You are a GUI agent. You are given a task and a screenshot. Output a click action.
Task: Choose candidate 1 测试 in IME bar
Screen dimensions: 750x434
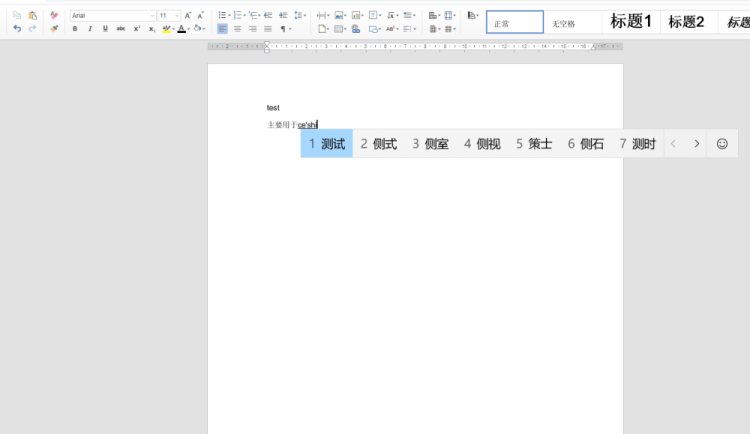(x=327, y=144)
